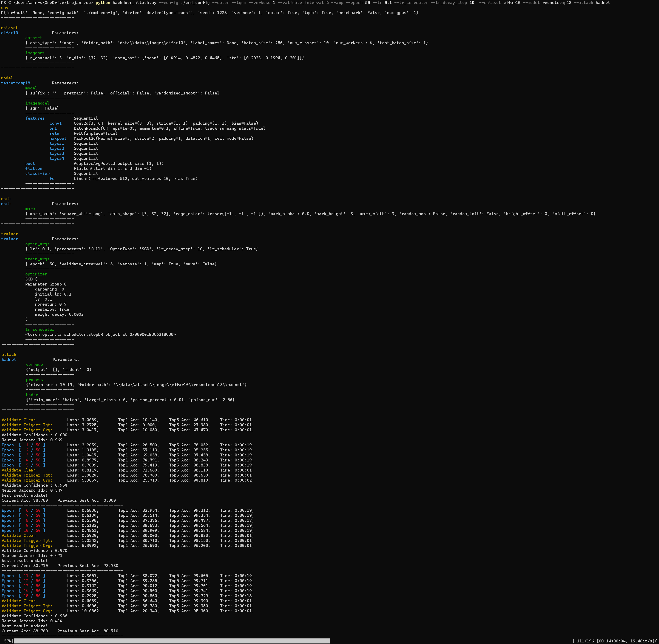Click the green 'process' label
The height and width of the screenshot is (644, 659).
(35, 380)
